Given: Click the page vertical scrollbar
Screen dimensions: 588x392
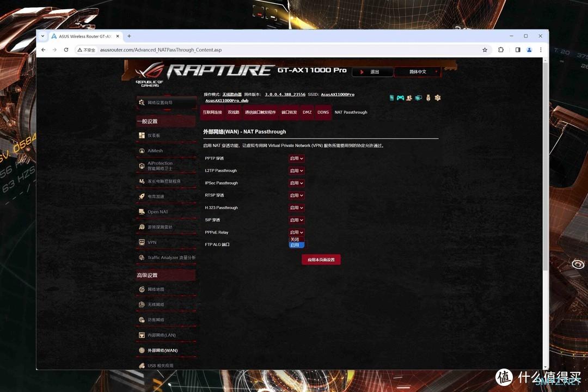Looking at the screenshot, I should (545, 165).
